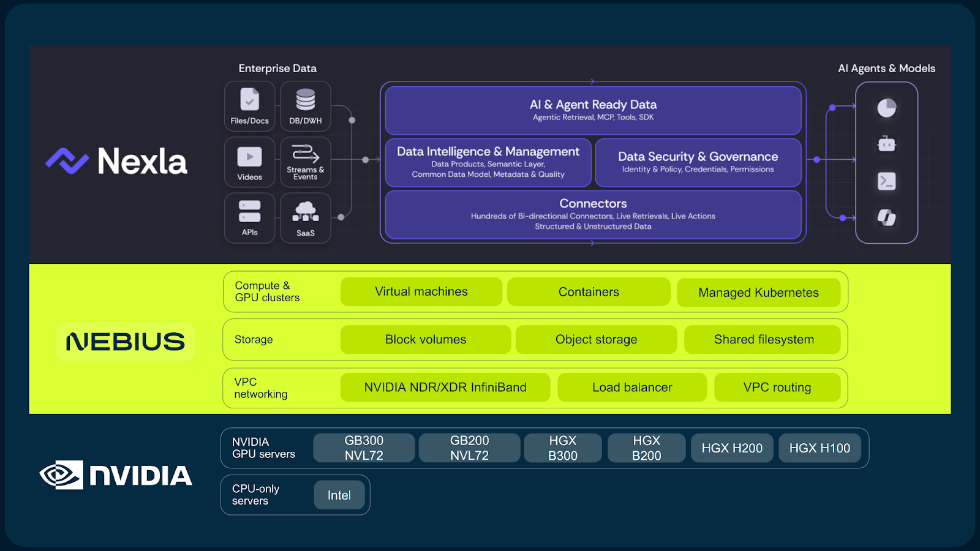The height and width of the screenshot is (551, 980).
Task: Select the DB/DWH database icon
Action: [305, 100]
